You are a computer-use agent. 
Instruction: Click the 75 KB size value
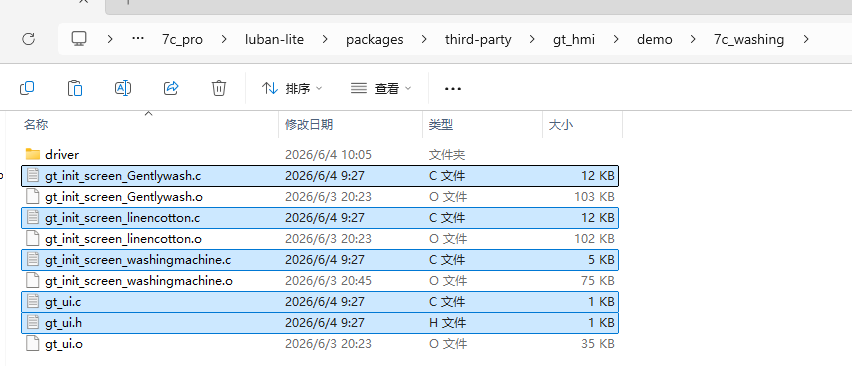coord(598,281)
